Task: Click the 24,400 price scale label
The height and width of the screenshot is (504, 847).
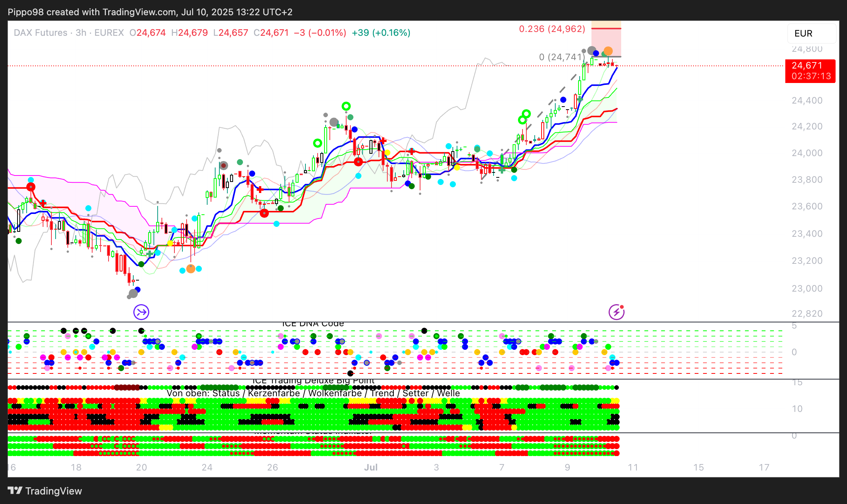Action: 807,100
